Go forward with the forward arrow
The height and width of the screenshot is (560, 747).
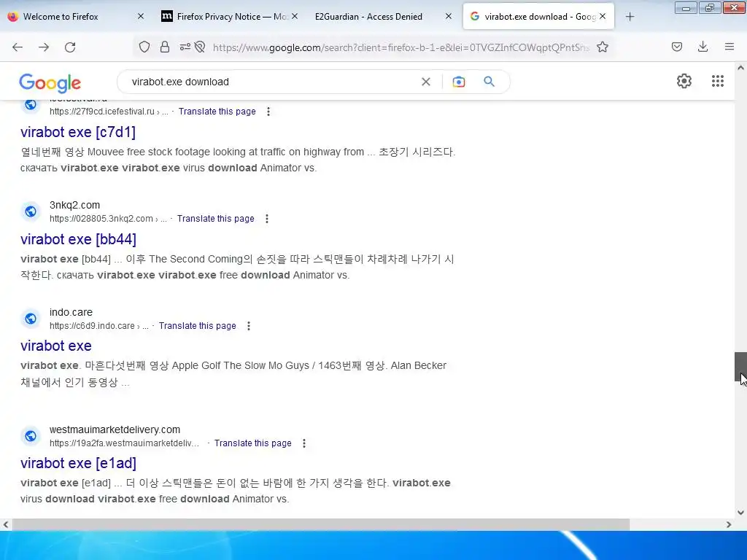click(x=44, y=47)
